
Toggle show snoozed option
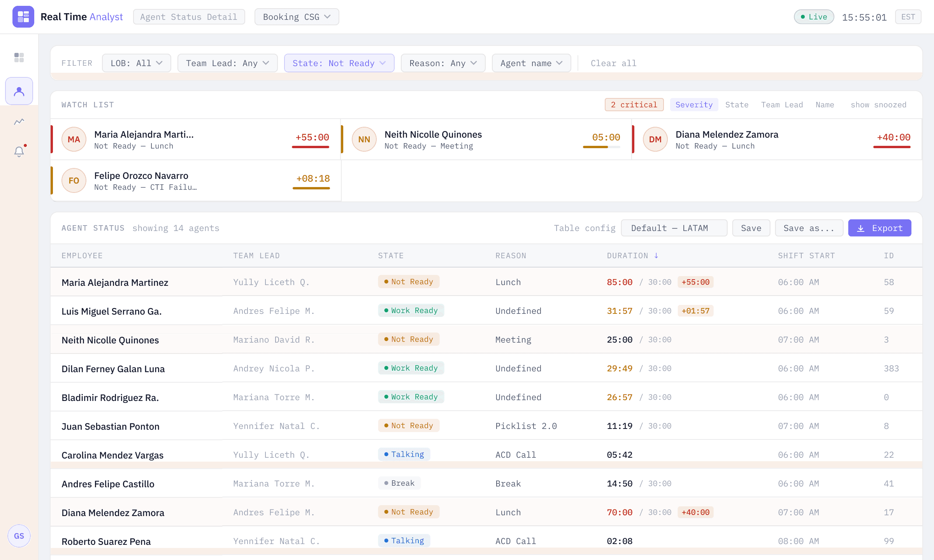[878, 105]
